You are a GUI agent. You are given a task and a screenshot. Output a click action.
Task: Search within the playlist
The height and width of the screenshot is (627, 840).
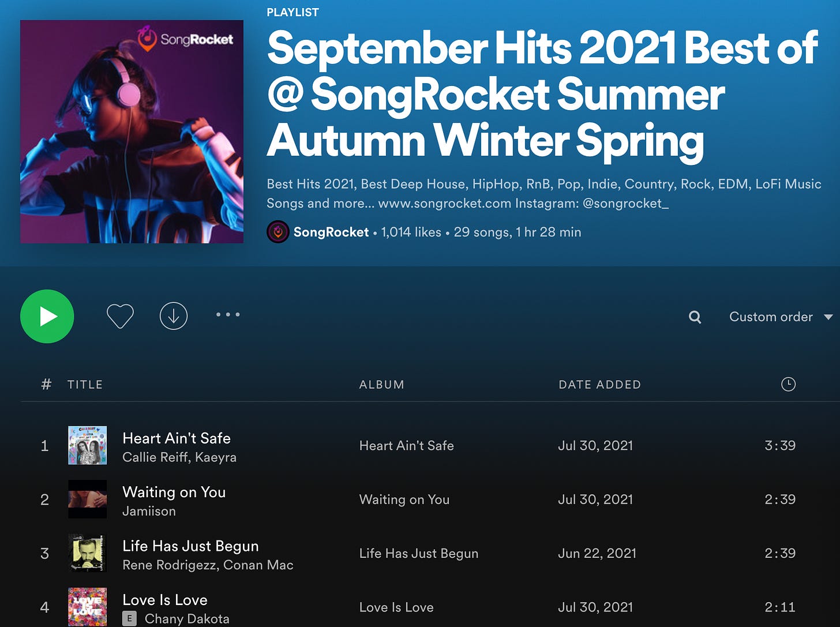[x=695, y=317]
